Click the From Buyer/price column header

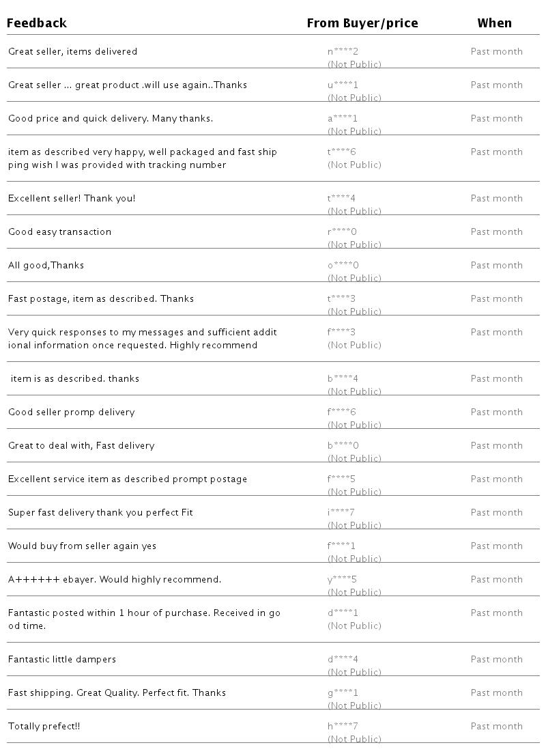[x=362, y=23]
